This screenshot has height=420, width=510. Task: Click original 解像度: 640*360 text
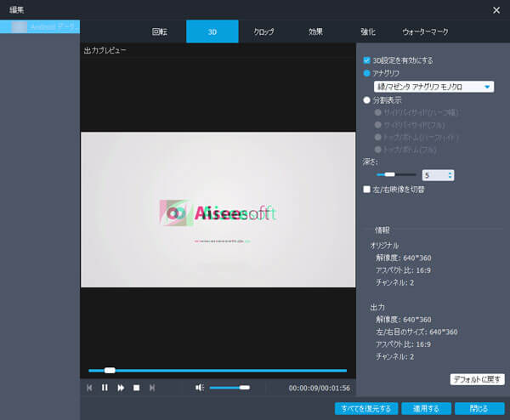[x=403, y=258]
